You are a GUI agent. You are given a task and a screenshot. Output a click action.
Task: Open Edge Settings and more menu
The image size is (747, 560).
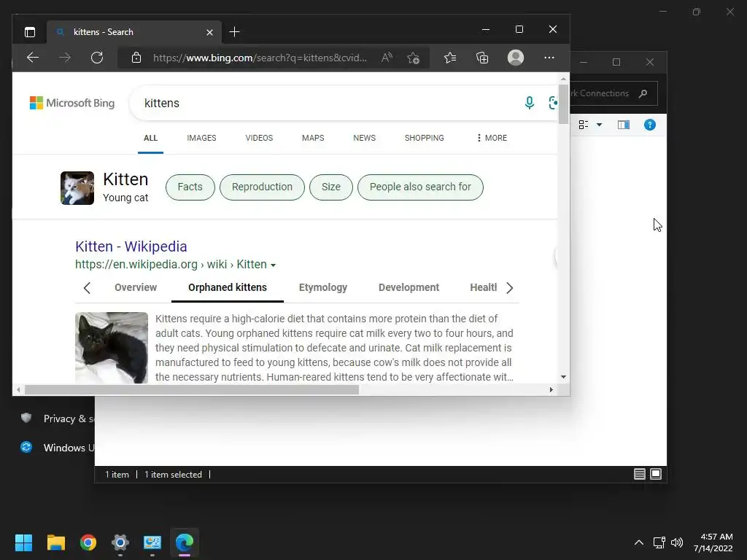click(x=549, y=58)
